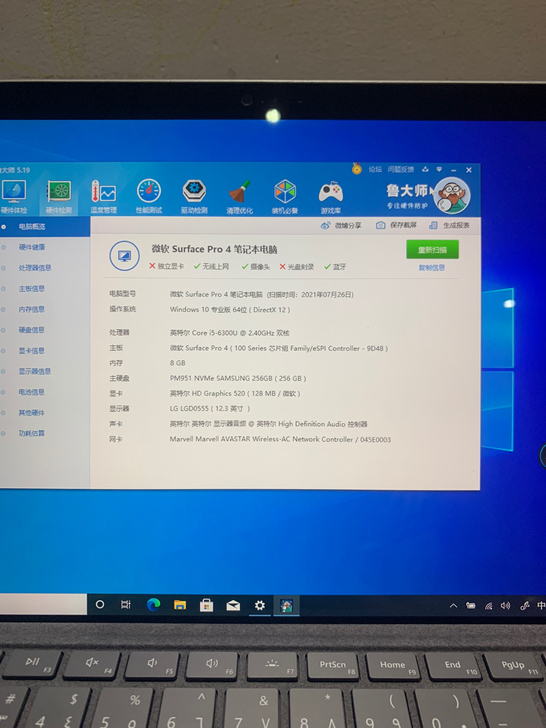This screenshot has width=546, height=728.
Task: Select 显示器信息 in the sidebar
Action: [x=35, y=371]
